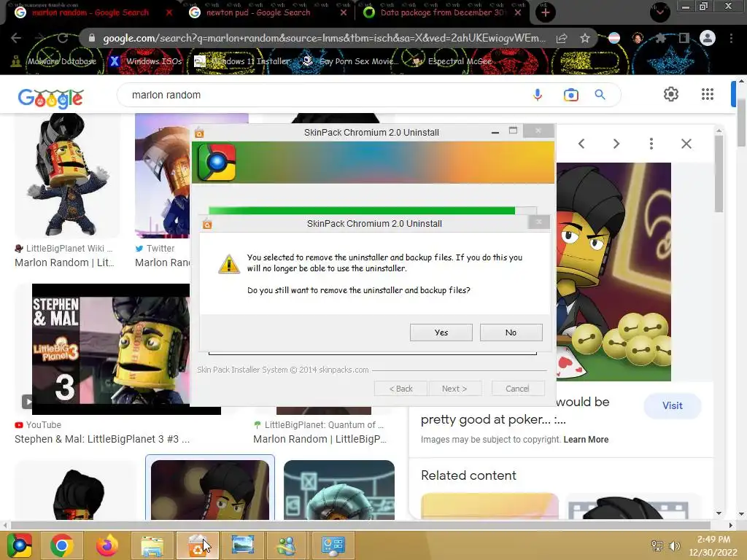Launch Chrome from the taskbar
Screen dimensions: 747x560
click(x=61, y=545)
